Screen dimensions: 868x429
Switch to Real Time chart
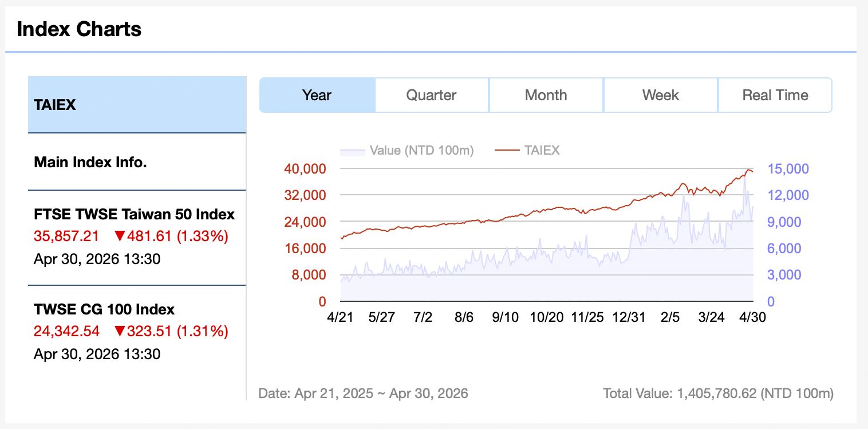coord(775,95)
